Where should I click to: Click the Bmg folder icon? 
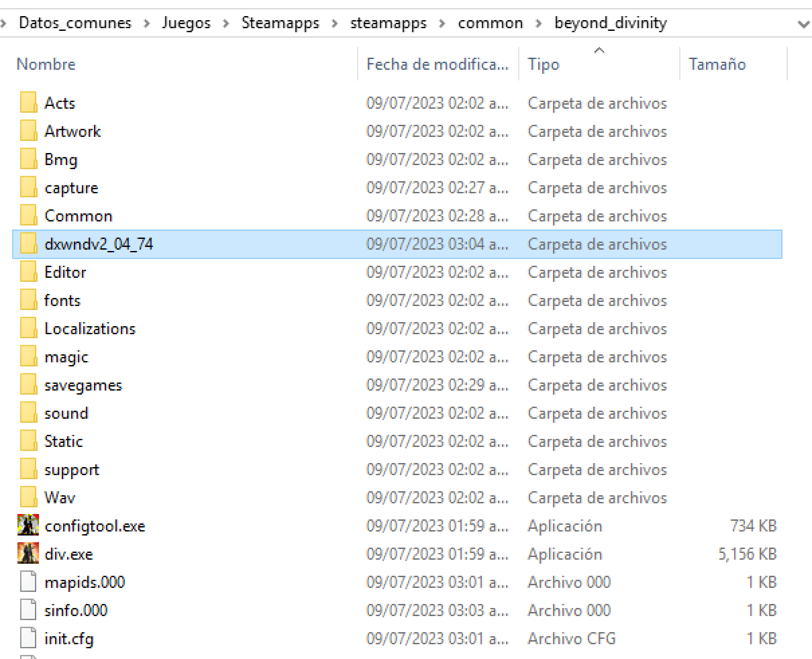pos(28,159)
